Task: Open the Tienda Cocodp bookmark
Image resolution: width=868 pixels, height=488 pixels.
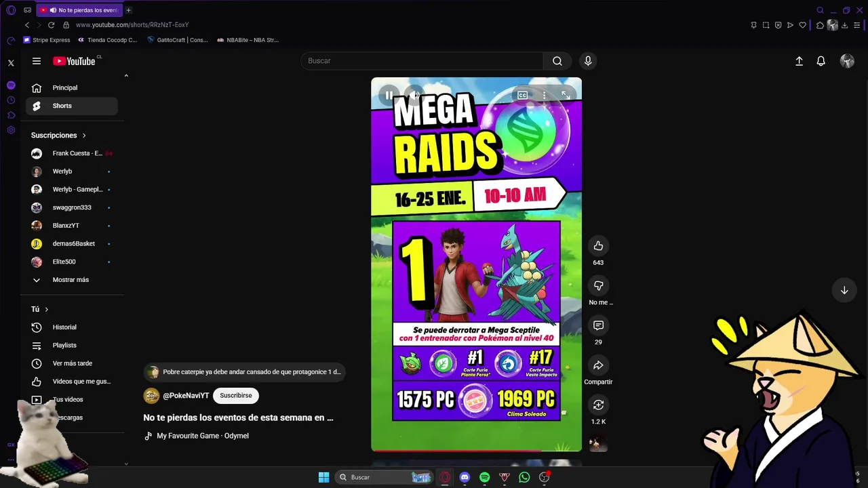Action: click(x=108, y=40)
